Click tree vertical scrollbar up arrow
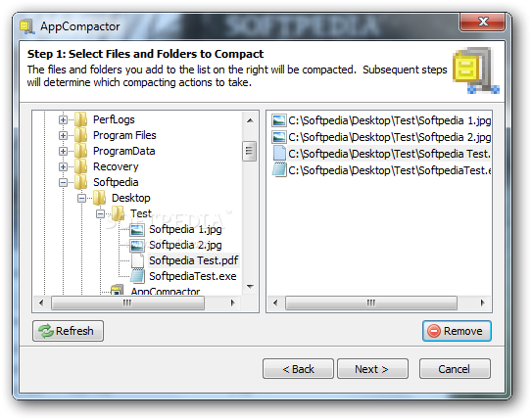Screen dimensions: 532x420 pos(250,120)
